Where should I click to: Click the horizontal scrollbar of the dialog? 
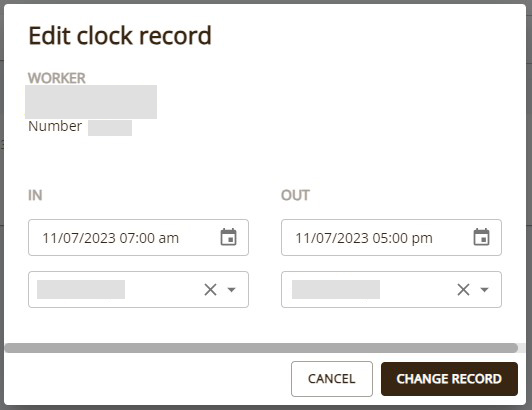[261, 348]
